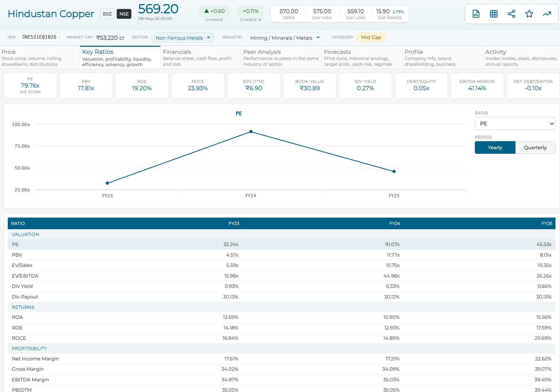This screenshot has width=560, height=392.
Task: Click the RATIO column header
Action: [x=18, y=223]
